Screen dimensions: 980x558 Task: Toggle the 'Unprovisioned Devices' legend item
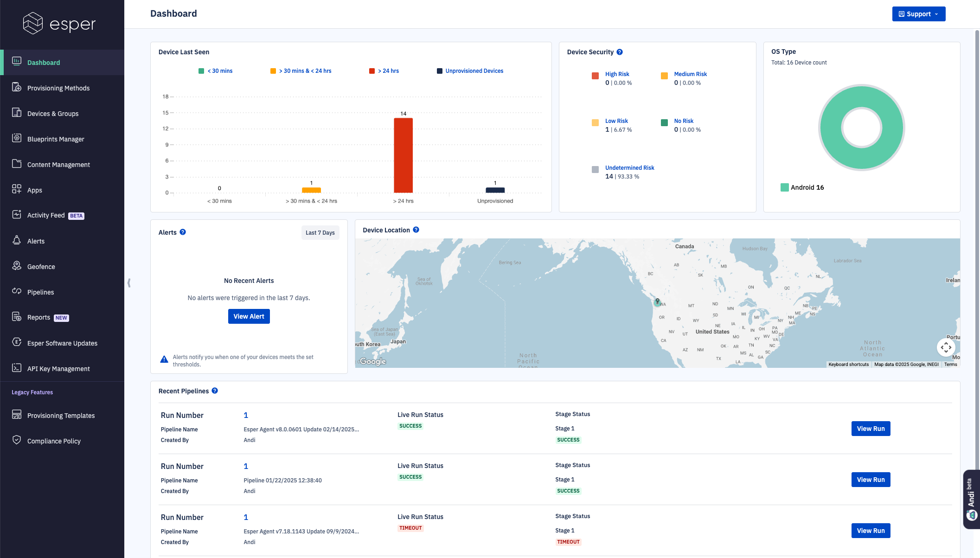(470, 71)
